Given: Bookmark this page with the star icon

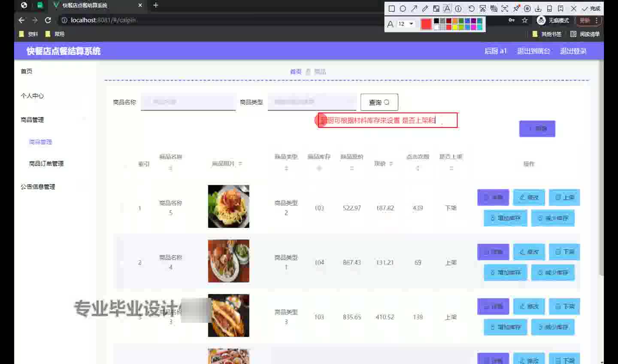Looking at the screenshot, I should point(524,20).
